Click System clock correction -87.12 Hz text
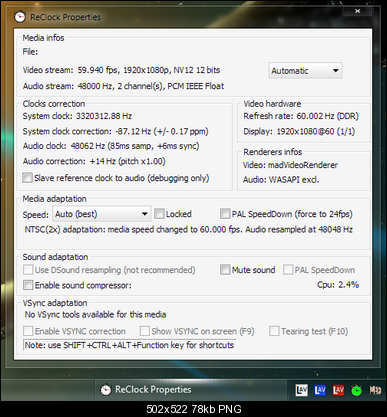This screenshot has height=417, width=387. pyautogui.click(x=115, y=131)
